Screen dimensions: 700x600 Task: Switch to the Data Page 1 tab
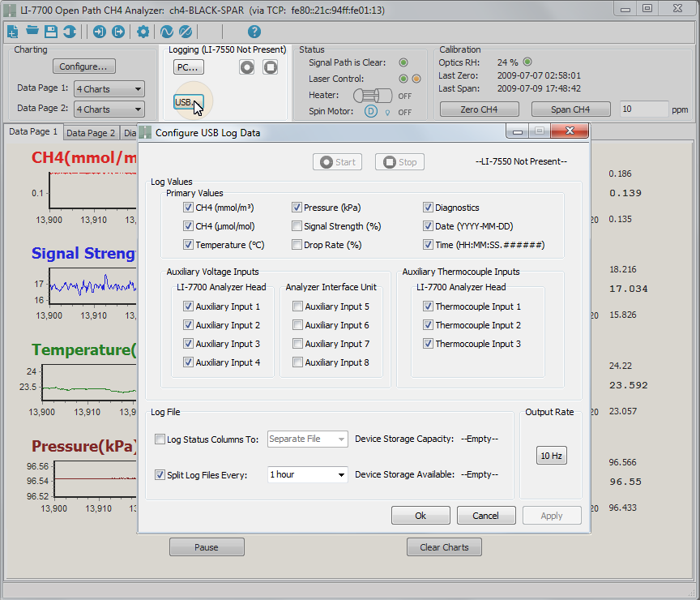(x=33, y=132)
